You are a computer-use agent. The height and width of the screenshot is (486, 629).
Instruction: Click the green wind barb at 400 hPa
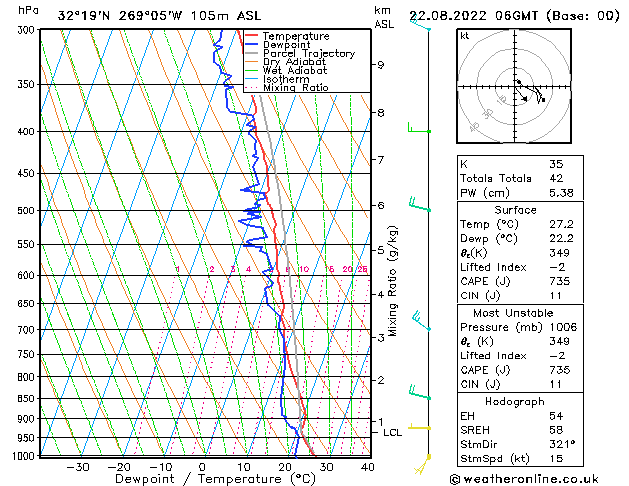coord(419,128)
